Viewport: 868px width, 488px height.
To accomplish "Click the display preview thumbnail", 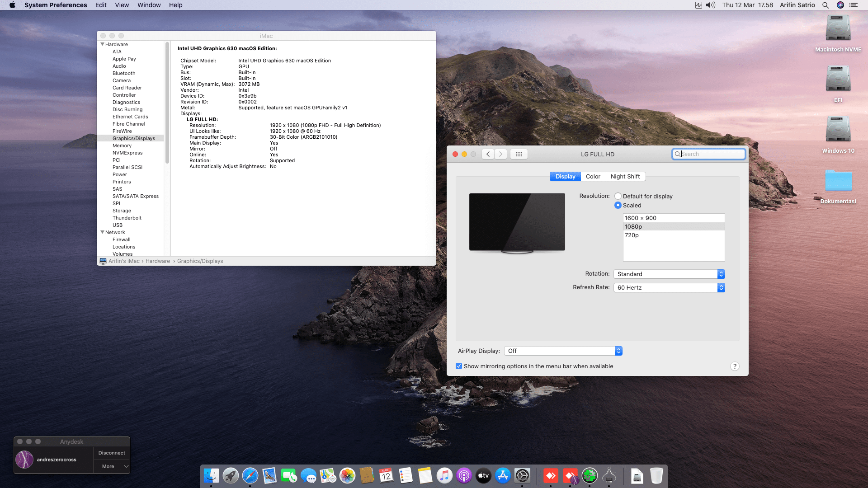I will tap(517, 223).
